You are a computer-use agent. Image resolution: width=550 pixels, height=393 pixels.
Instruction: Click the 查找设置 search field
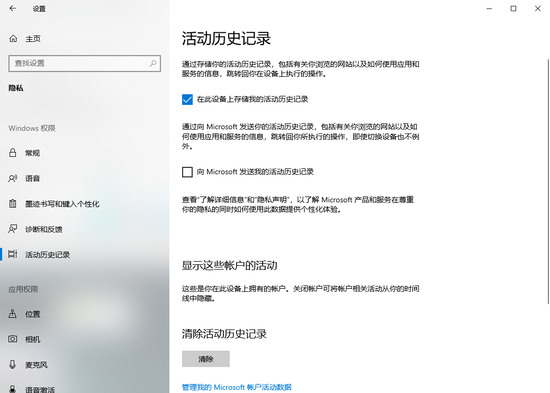pyautogui.click(x=85, y=64)
